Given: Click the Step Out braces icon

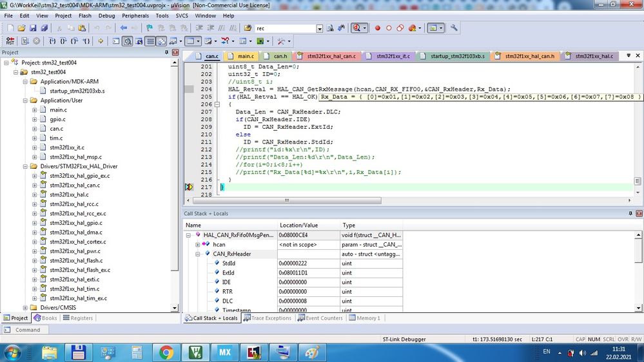Looking at the screenshot, I should (x=74, y=41).
